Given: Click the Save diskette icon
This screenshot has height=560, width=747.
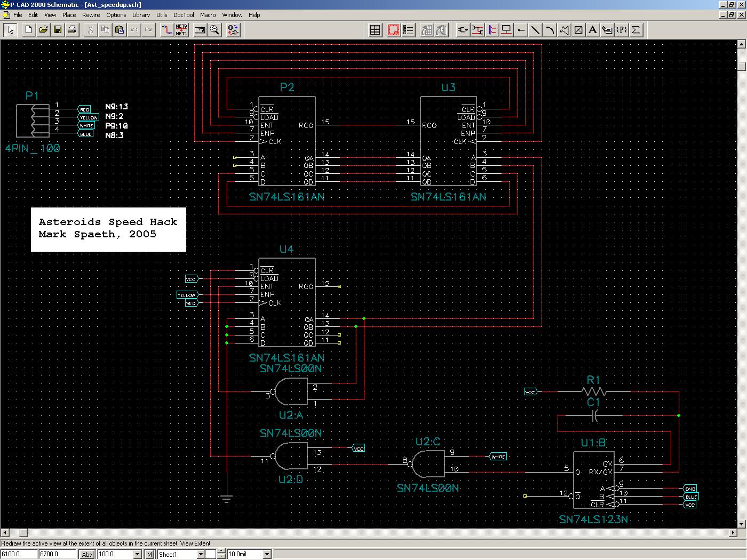Looking at the screenshot, I should pyautogui.click(x=58, y=30).
